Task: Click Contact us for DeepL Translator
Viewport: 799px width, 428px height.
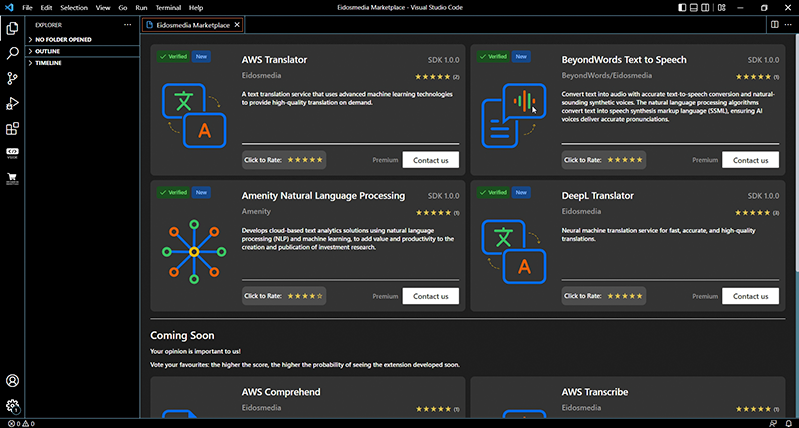Action: click(750, 296)
